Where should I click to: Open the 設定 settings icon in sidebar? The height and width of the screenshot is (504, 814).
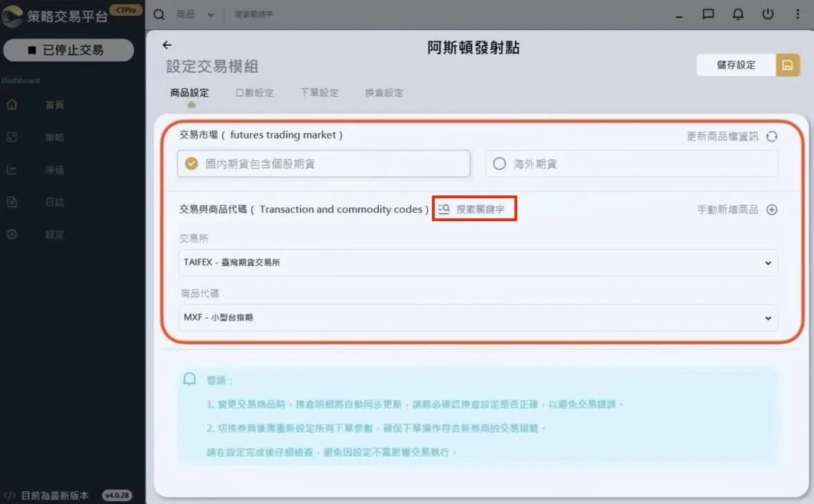(10, 234)
